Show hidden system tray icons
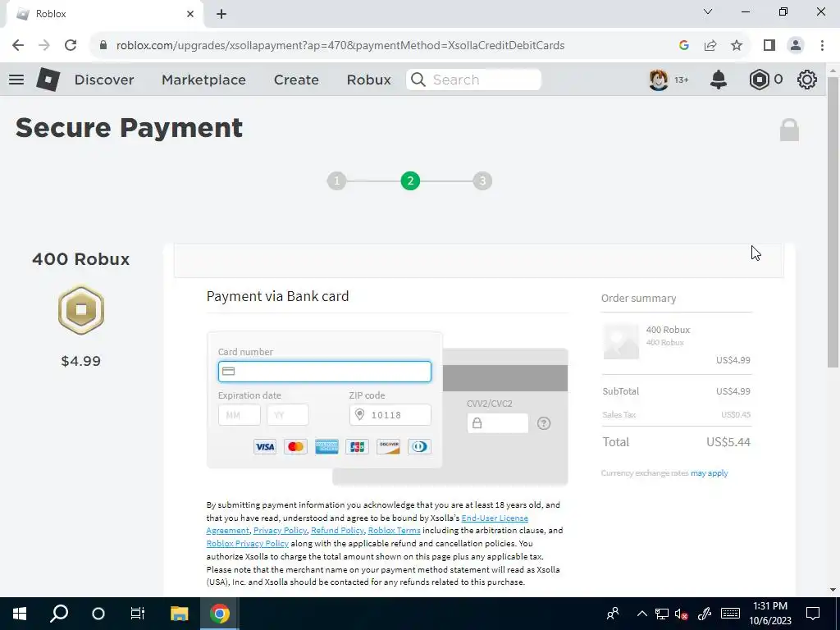The width and height of the screenshot is (840, 630). point(641,614)
